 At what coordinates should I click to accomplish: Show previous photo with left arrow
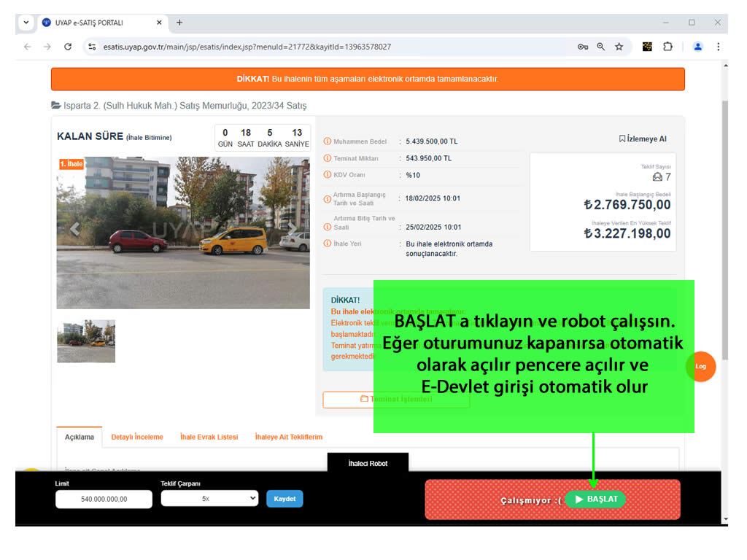click(75, 229)
